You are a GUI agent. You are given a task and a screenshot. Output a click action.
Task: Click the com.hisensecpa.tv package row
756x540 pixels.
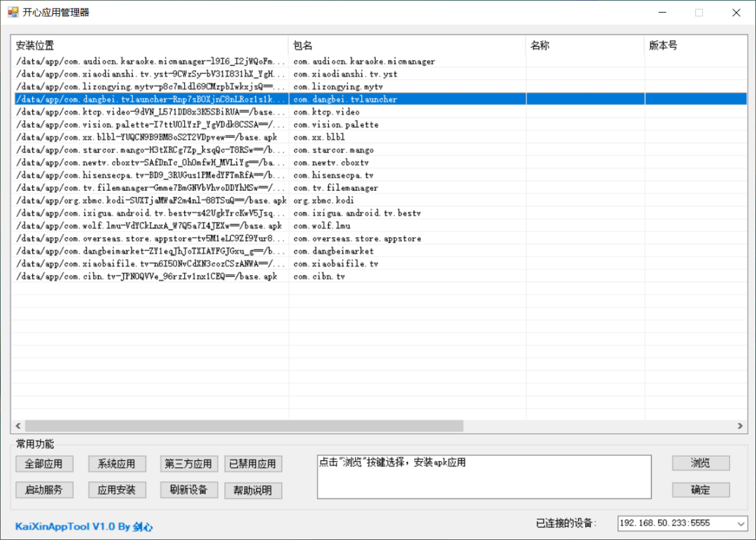click(x=379, y=175)
